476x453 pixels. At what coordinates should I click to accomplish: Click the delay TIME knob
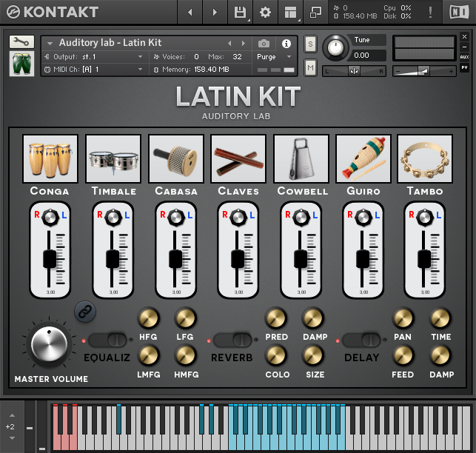coord(440,318)
